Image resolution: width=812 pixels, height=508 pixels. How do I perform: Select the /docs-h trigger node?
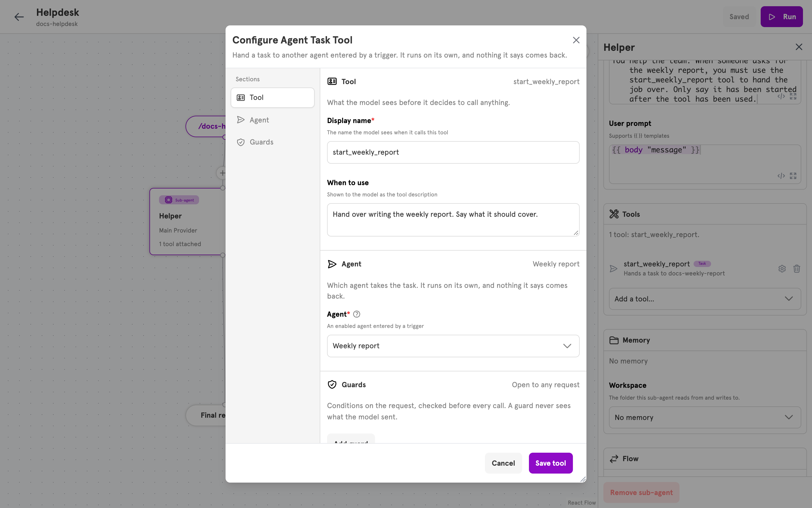(x=206, y=126)
